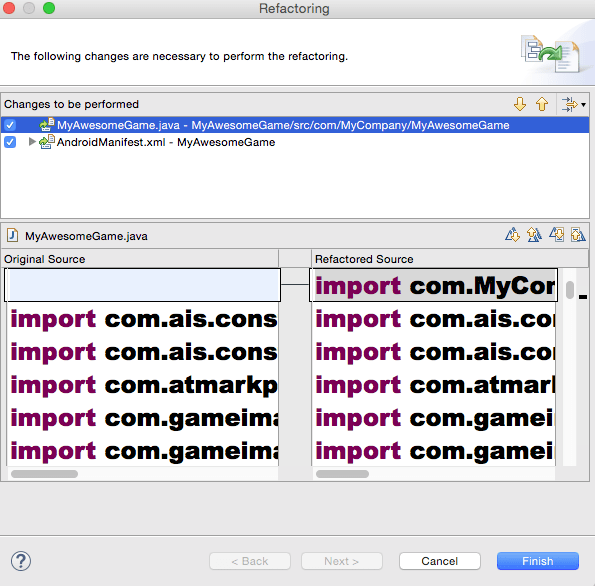Click the Cancel button
The image size is (595, 586).
coord(440,561)
